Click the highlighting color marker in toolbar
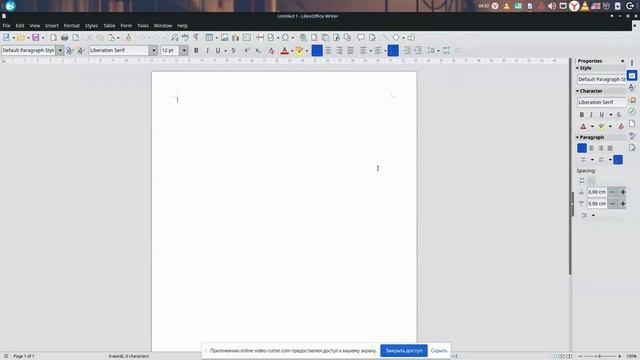The width and height of the screenshot is (640, 360). tap(299, 51)
